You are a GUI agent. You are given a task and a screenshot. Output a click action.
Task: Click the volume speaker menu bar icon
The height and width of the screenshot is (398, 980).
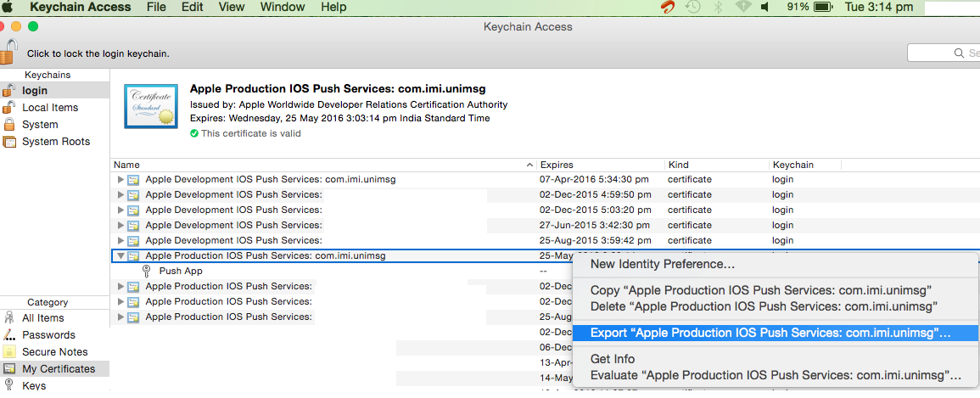[x=765, y=8]
